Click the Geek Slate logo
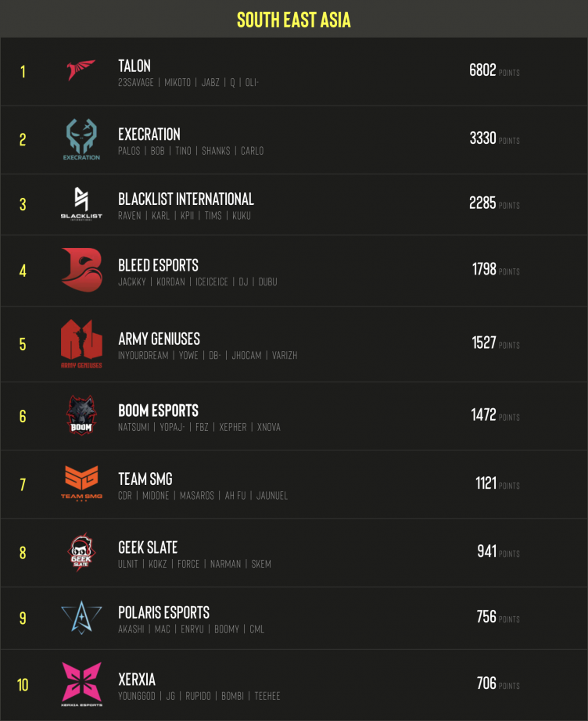The width and height of the screenshot is (588, 721). pyautogui.click(x=81, y=552)
